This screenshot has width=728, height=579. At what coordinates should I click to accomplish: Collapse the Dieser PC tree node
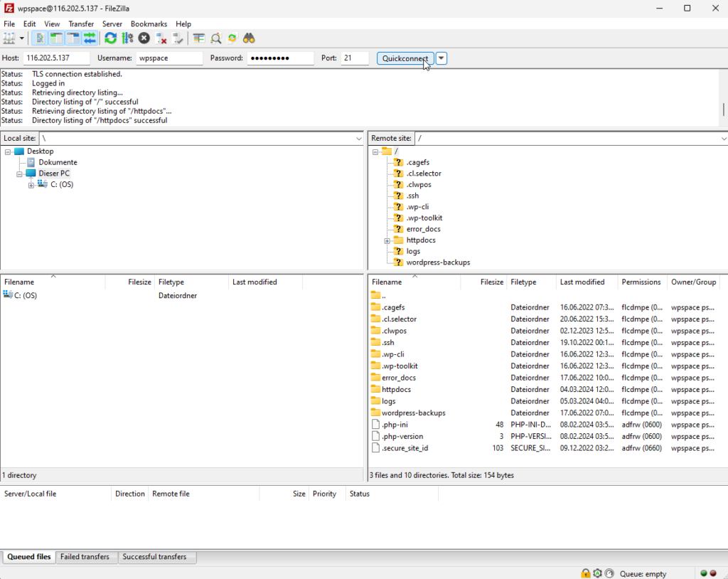[19, 174]
